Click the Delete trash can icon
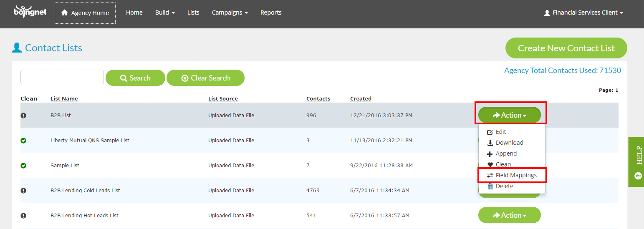Viewport: 644px width, 229px height. coord(490,186)
